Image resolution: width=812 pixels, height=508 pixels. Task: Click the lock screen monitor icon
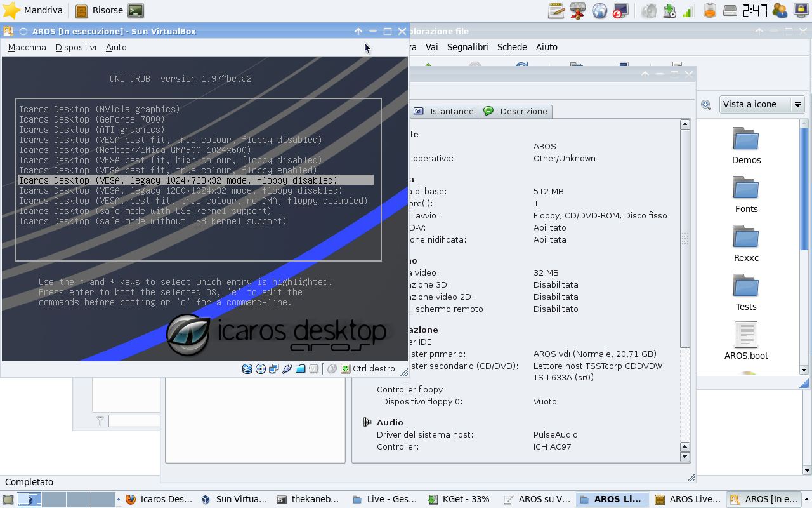[x=801, y=10]
